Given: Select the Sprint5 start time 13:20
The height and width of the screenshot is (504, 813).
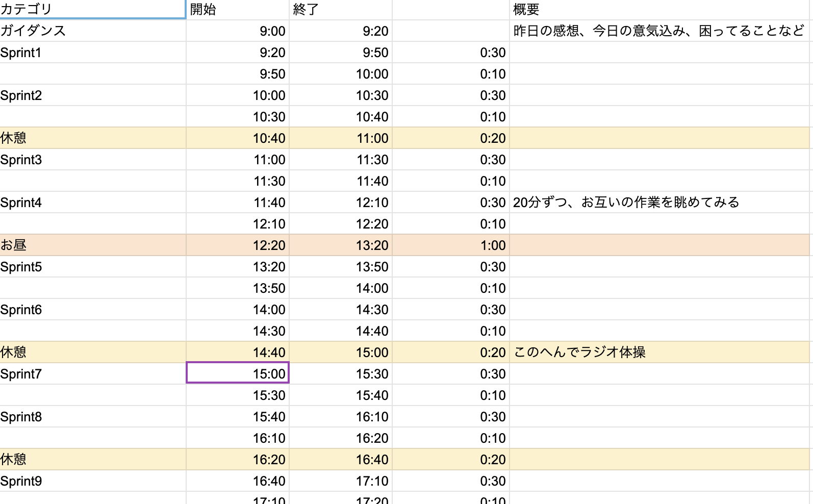Looking at the screenshot, I should (238, 267).
